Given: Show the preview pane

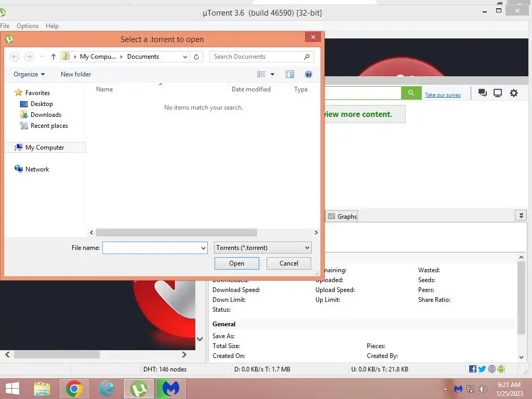Looking at the screenshot, I should point(290,74).
